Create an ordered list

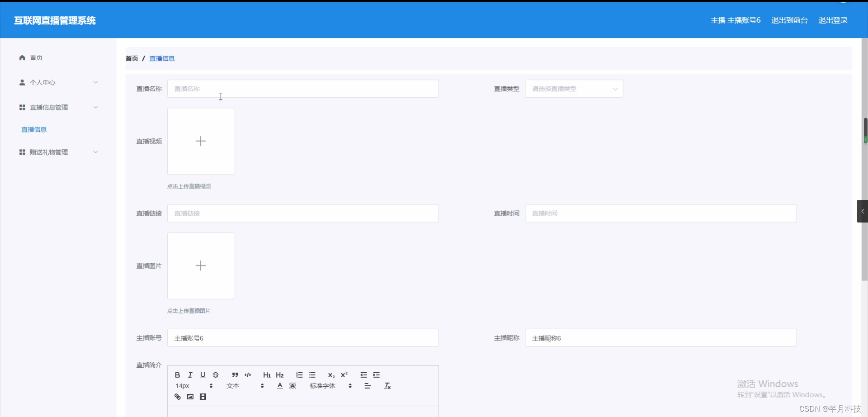(299, 374)
